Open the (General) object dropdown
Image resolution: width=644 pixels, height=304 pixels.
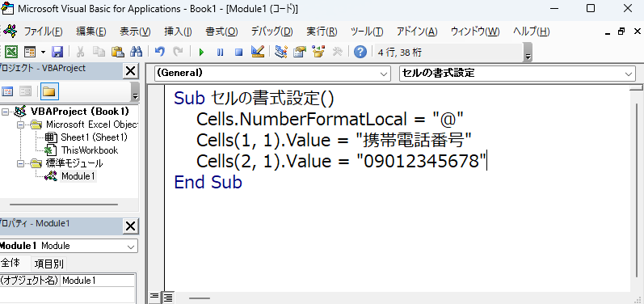click(385, 74)
